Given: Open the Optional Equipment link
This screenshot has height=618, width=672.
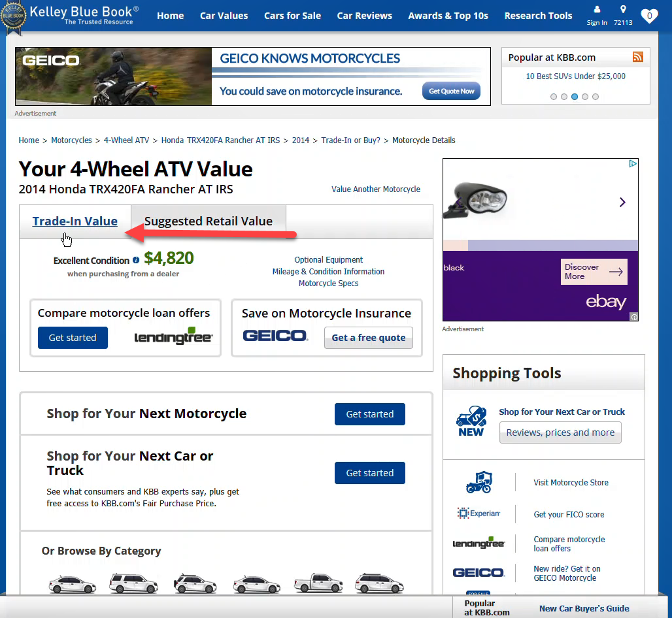Looking at the screenshot, I should [328, 260].
